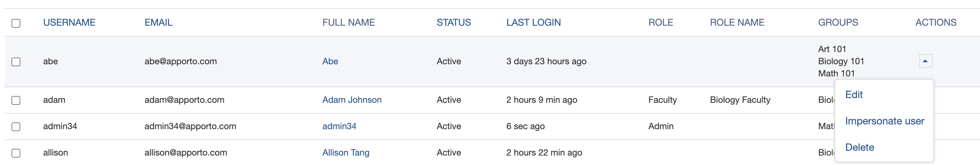Select Impersonate user in the menu

[885, 121]
